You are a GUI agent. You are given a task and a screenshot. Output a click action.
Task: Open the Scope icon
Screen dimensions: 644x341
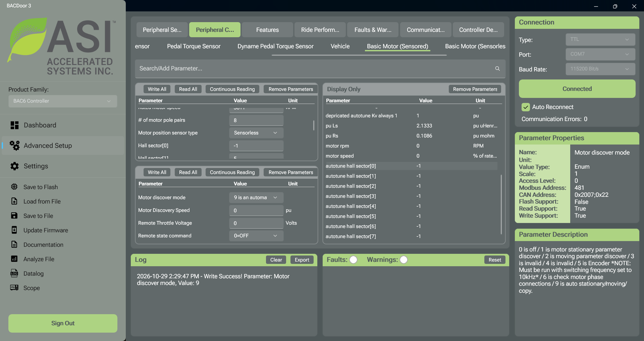[14, 288]
